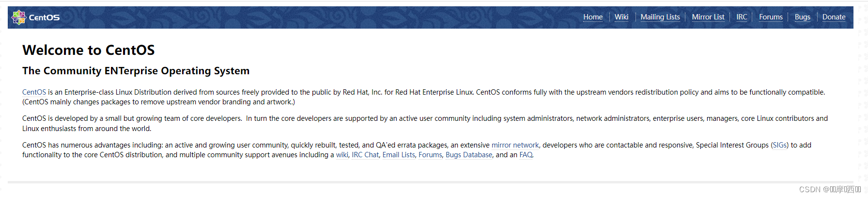
Task: Follow the CentOS link in first paragraph
Action: pos(34,92)
